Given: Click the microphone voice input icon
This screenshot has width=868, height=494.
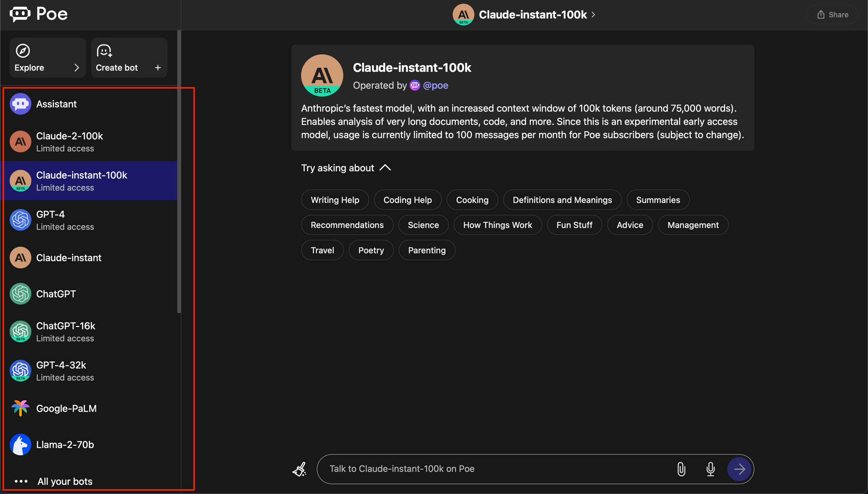Looking at the screenshot, I should 710,469.
